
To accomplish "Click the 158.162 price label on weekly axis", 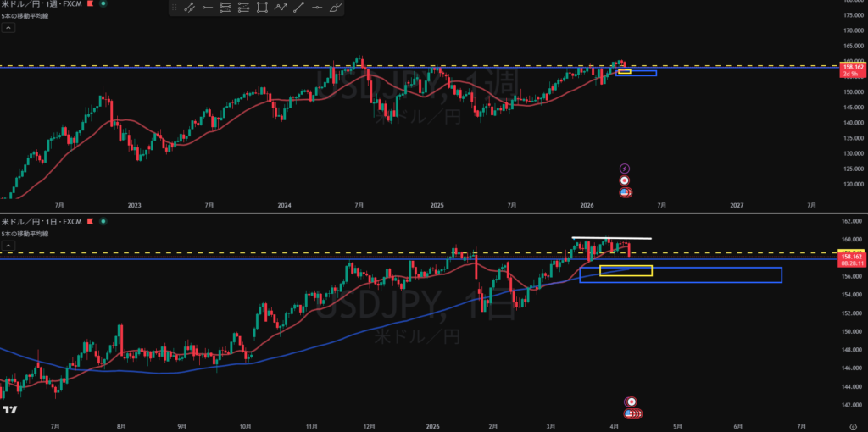I will [850, 65].
